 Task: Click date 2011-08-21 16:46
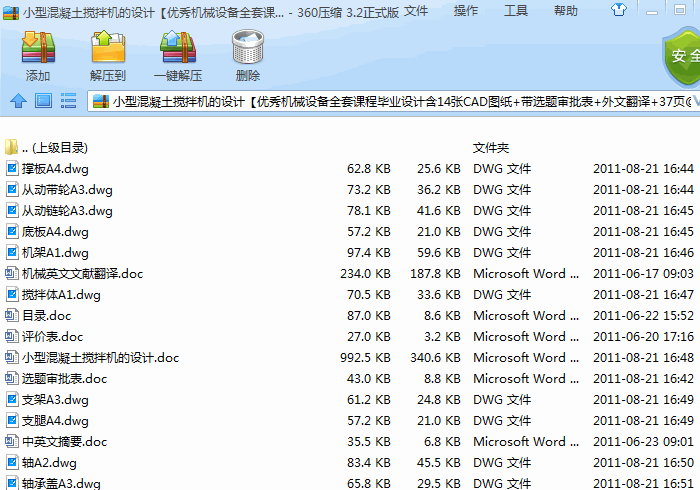point(643,253)
